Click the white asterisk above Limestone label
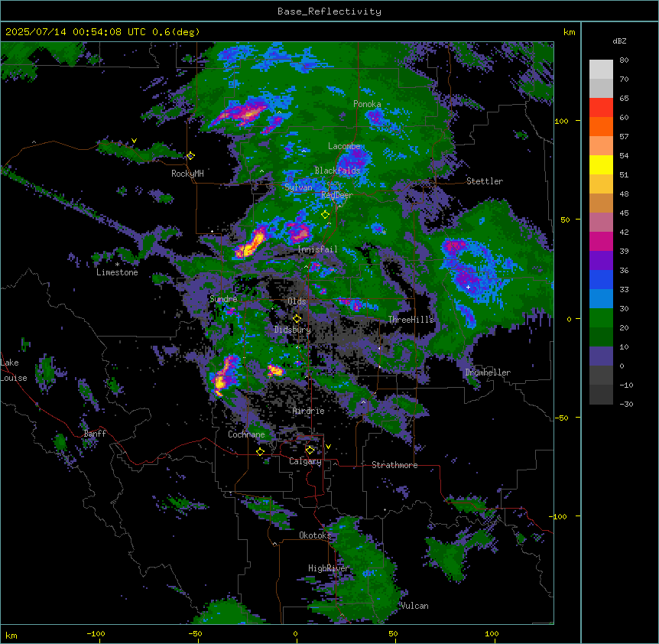 [x=117, y=265]
